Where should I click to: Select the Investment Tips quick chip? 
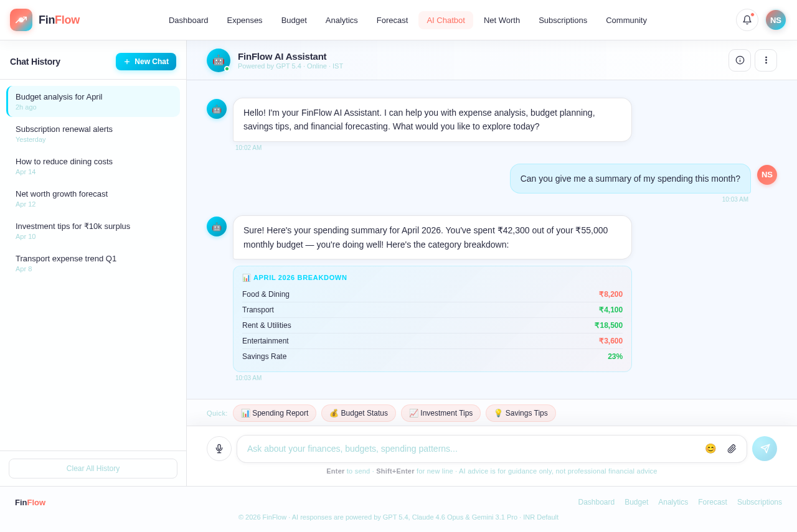(x=441, y=413)
